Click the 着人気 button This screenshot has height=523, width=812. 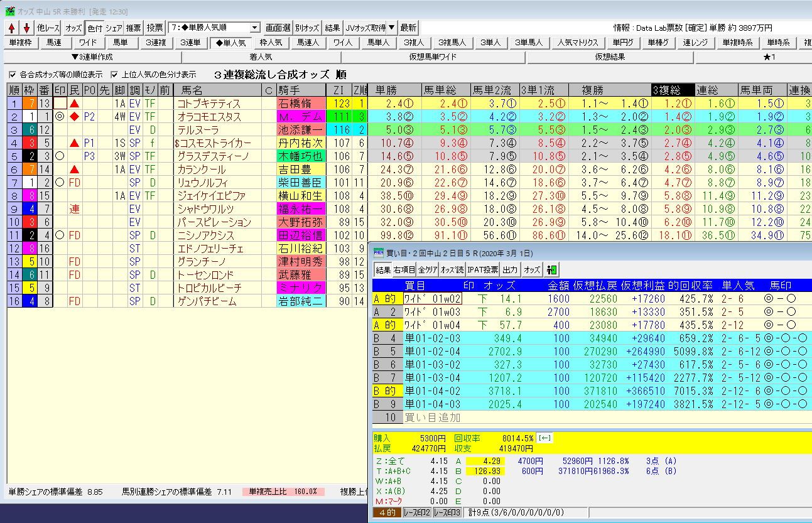click(x=261, y=57)
